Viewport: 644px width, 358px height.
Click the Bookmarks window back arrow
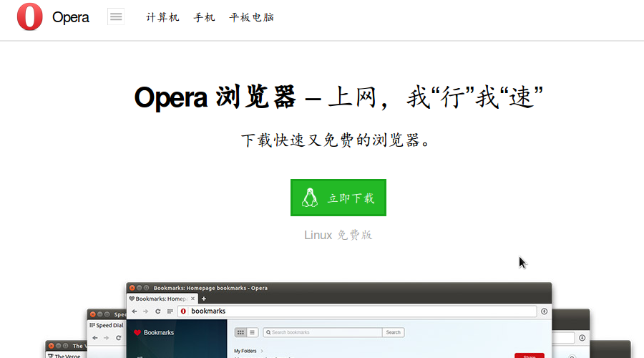point(135,311)
